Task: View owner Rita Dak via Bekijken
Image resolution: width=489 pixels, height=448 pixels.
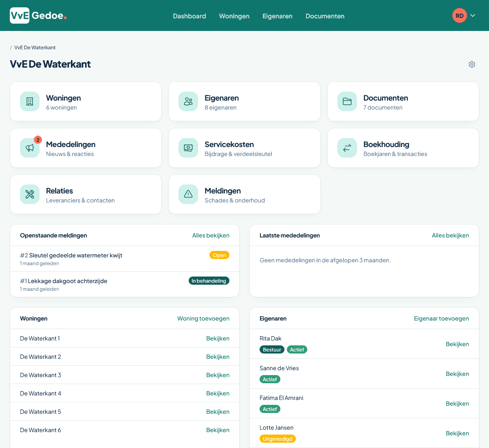Action: pyautogui.click(x=457, y=344)
